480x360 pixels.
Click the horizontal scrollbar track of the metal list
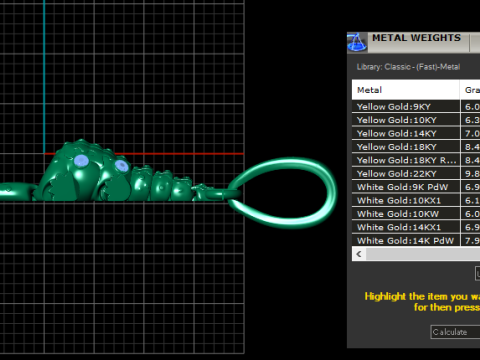click(423, 254)
